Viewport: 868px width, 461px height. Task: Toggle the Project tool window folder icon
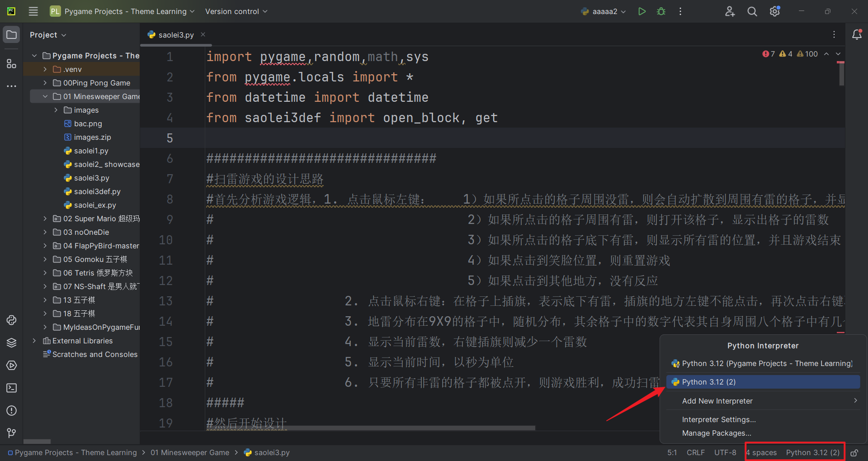[x=11, y=35]
